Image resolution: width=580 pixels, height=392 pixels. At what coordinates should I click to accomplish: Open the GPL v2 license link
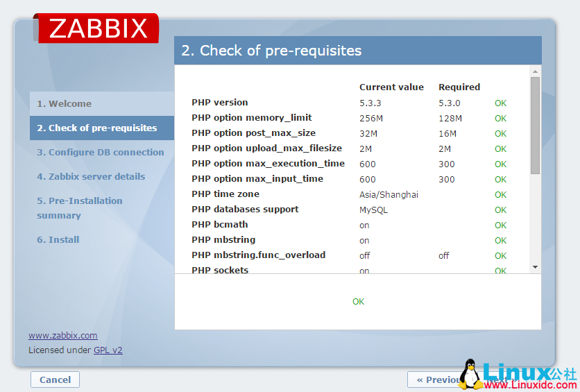108,350
